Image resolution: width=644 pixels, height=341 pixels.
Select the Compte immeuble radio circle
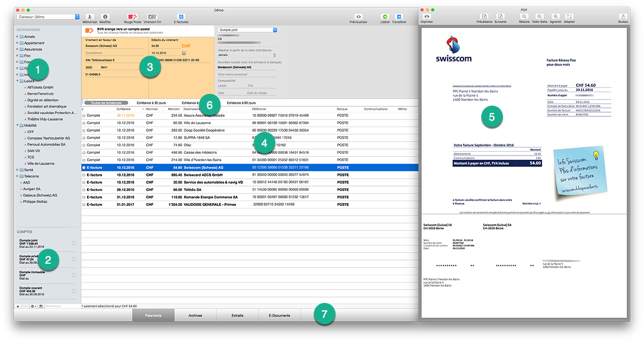point(74,275)
